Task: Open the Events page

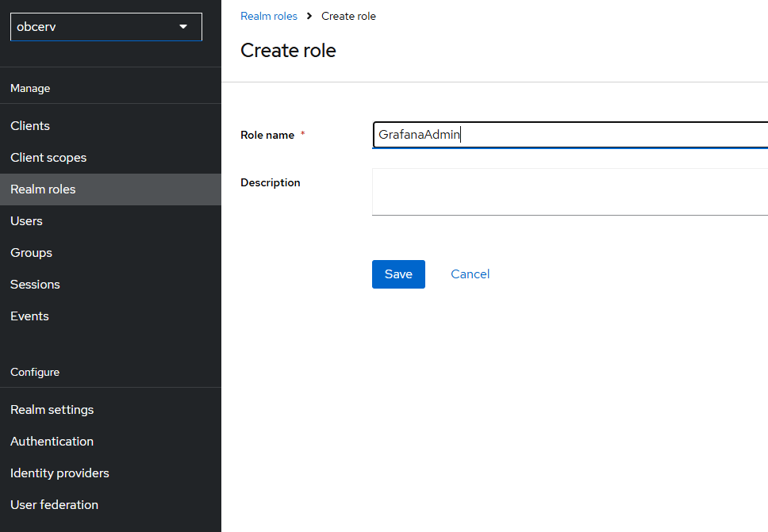Action: coord(29,316)
